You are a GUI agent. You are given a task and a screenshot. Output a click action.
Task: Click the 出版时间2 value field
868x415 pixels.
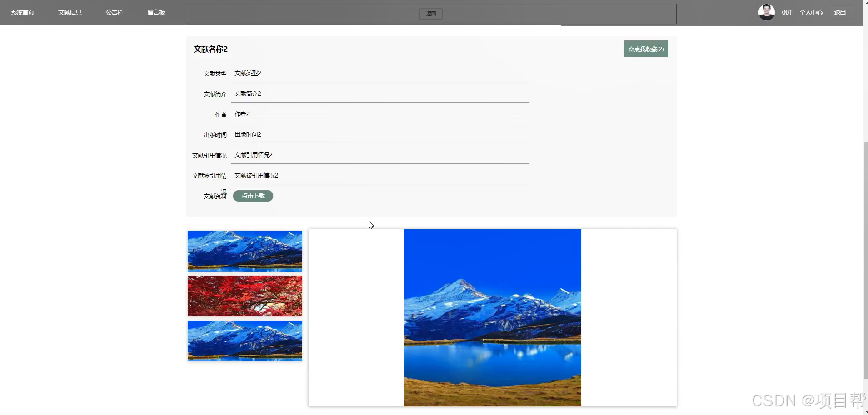coord(380,134)
